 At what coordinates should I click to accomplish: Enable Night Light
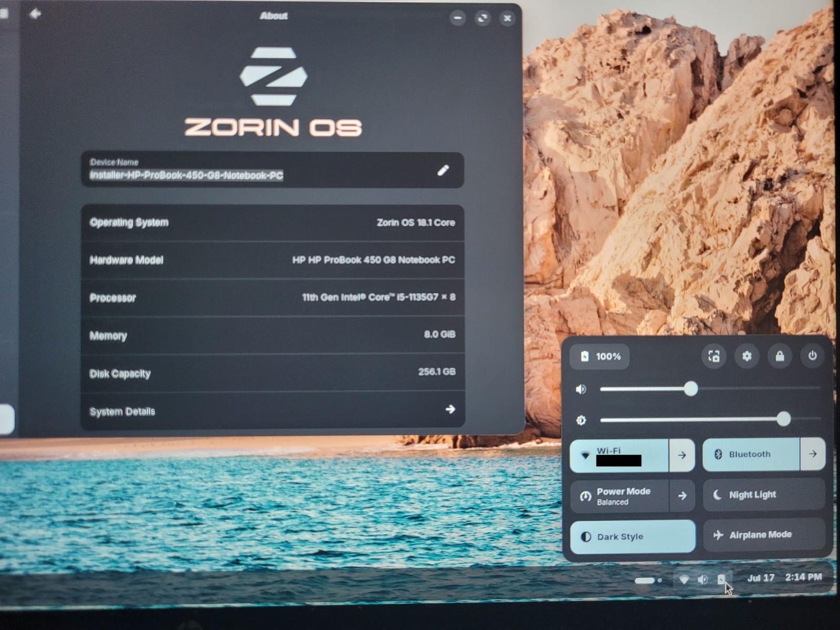click(764, 495)
